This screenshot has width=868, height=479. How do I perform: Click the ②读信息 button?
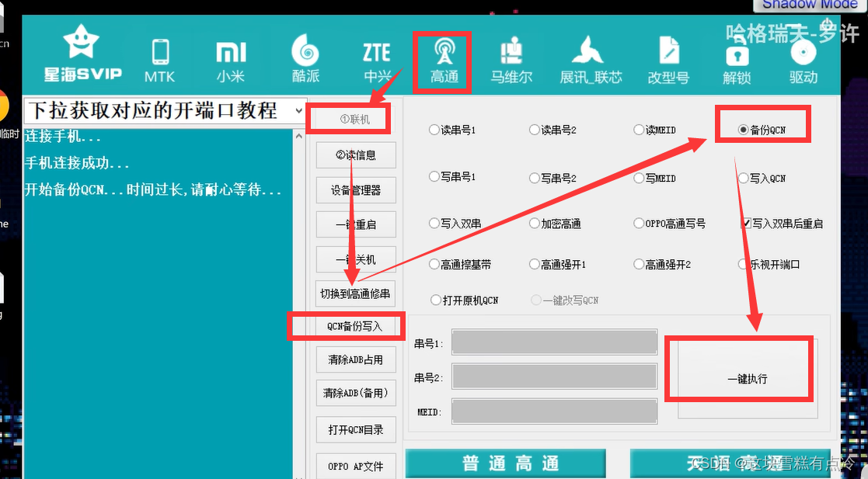coord(355,154)
